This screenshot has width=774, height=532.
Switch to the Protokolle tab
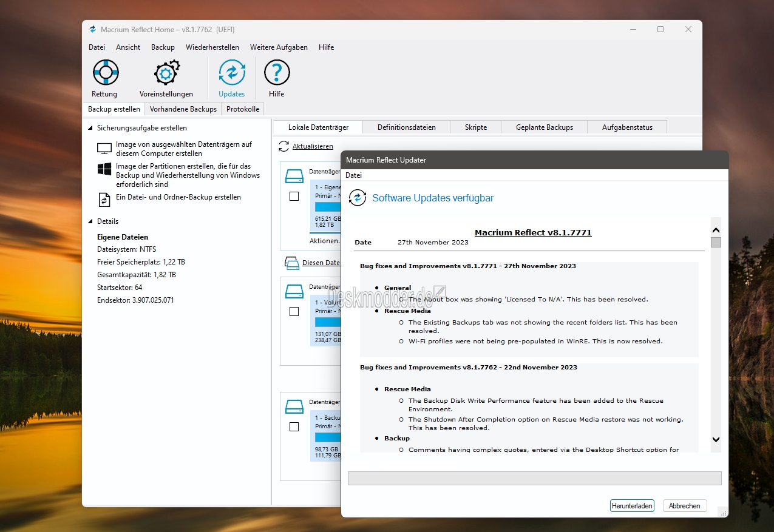pos(243,109)
